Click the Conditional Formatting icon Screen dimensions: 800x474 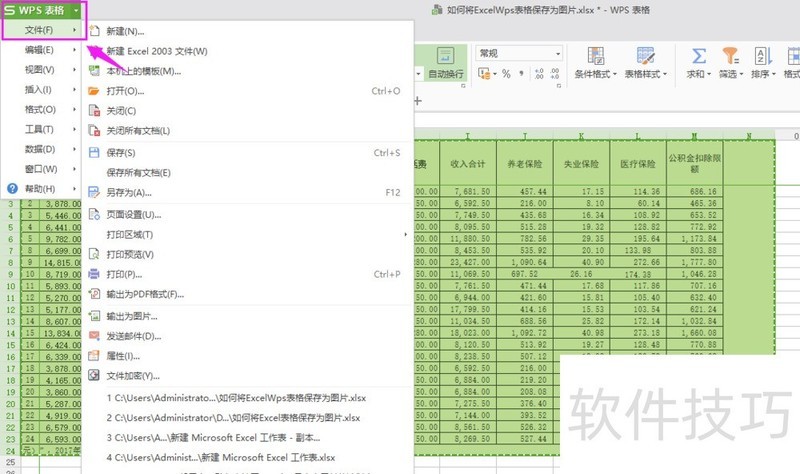(595, 55)
